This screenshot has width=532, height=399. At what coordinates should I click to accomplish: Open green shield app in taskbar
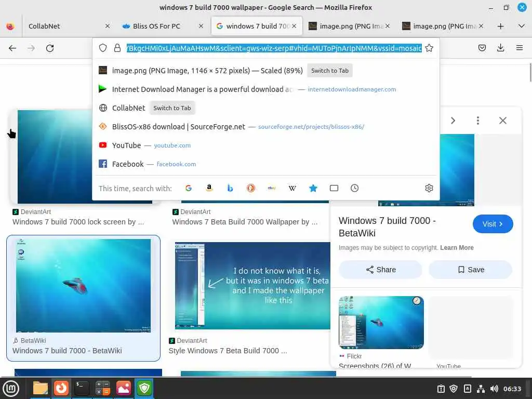click(x=144, y=388)
